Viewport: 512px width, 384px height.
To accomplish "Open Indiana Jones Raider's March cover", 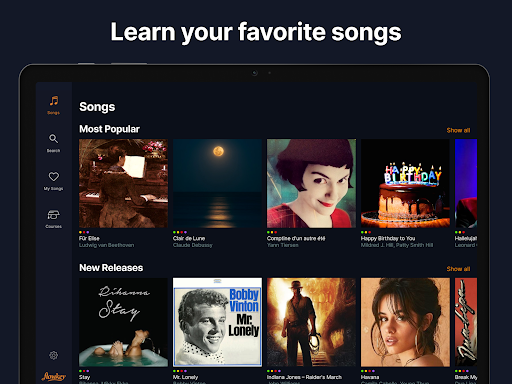I will click(311, 322).
